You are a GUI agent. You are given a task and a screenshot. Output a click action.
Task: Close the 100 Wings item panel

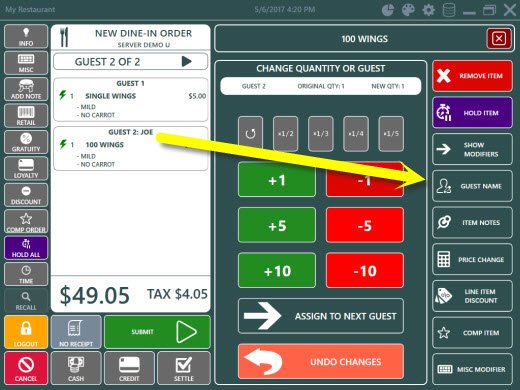pyautogui.click(x=499, y=39)
